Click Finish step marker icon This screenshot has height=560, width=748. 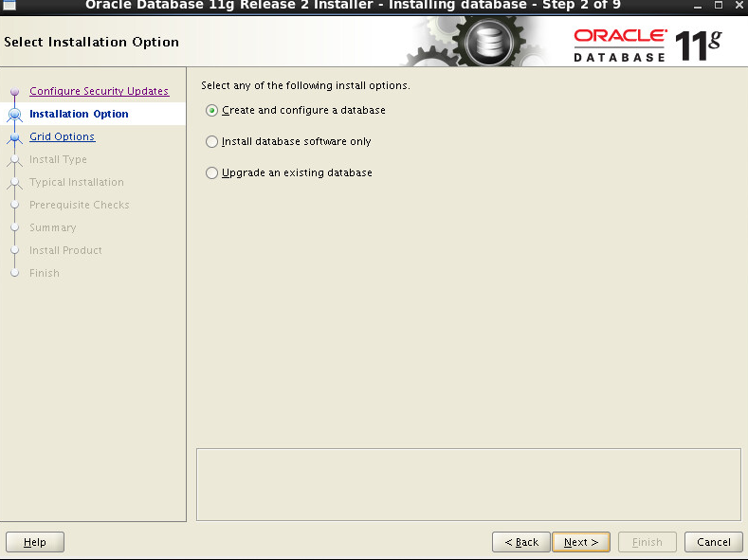tap(15, 273)
